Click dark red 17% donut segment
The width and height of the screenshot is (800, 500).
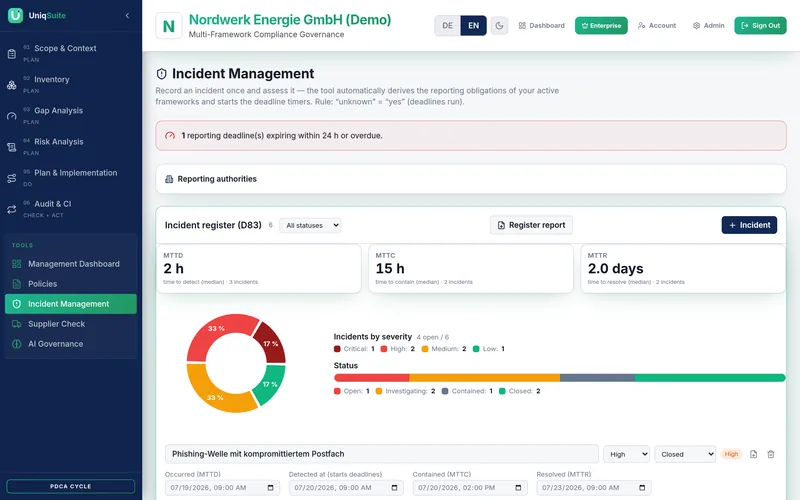coord(270,343)
